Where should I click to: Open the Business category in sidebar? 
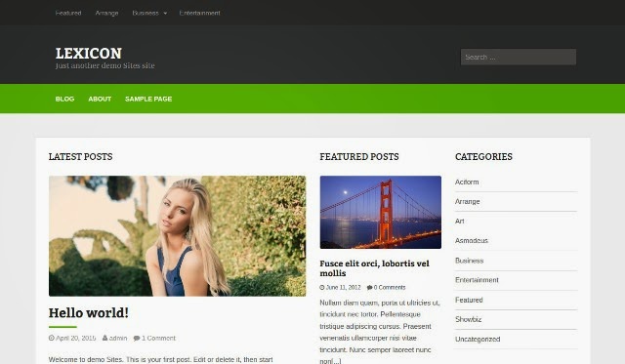(469, 261)
